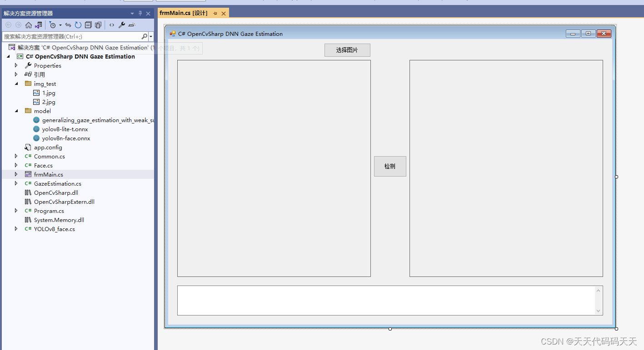This screenshot has height=350, width=644.
Task: Refresh the Solution Explorer
Action: (x=78, y=25)
